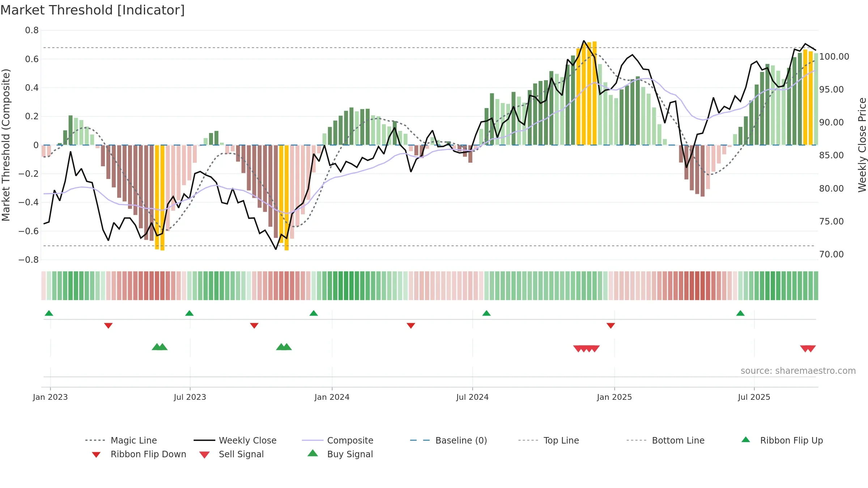Toggle the Sell Signal legend entry
868x488 pixels.
(x=231, y=454)
